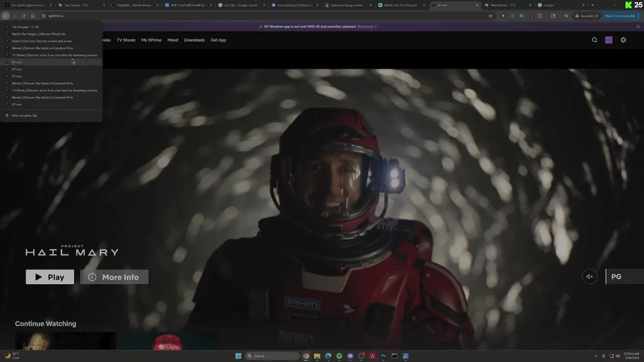This screenshot has width=644, height=362.
Task: Open the first Continue Watching thumbnail
Action: tap(65, 341)
